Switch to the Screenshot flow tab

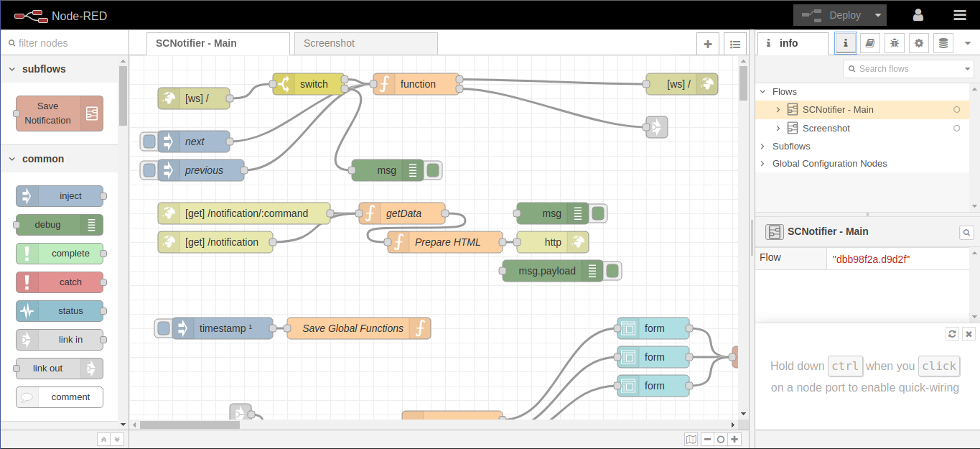click(329, 43)
